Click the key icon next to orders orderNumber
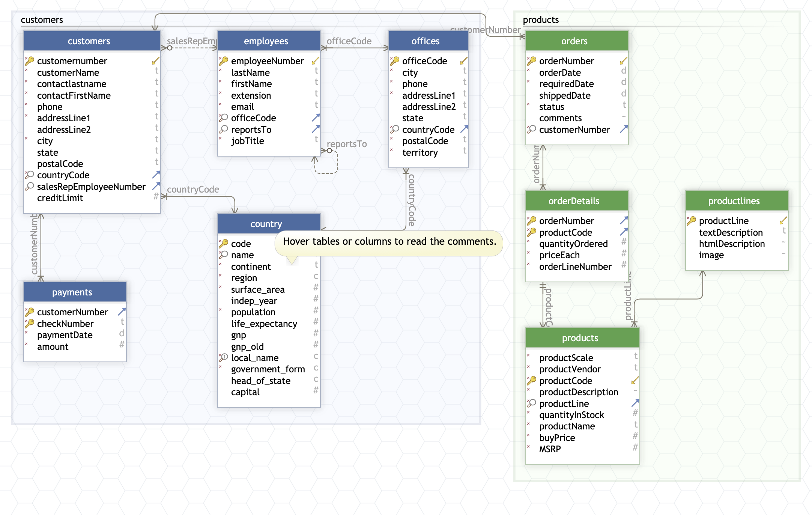This screenshot has height=515, width=812. 532,61
